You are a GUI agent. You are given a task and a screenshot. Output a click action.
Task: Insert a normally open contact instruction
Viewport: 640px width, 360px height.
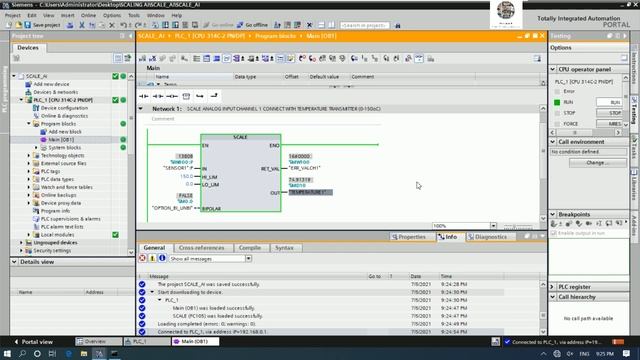(144, 96)
